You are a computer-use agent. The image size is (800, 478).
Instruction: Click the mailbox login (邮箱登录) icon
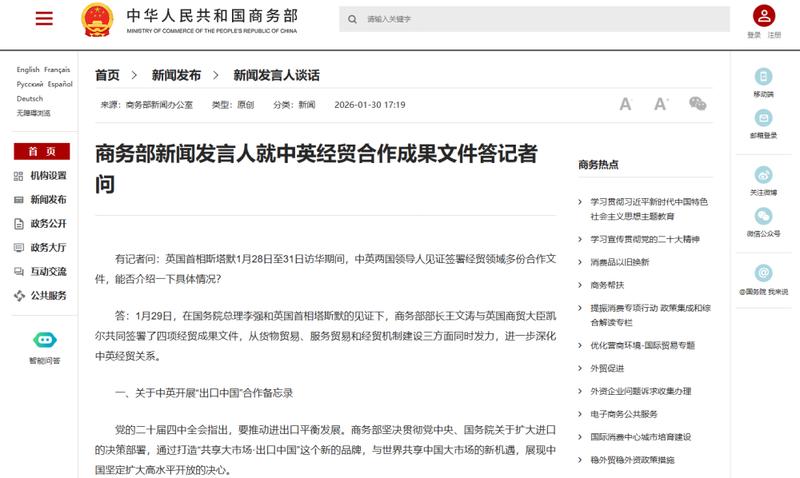(763, 118)
